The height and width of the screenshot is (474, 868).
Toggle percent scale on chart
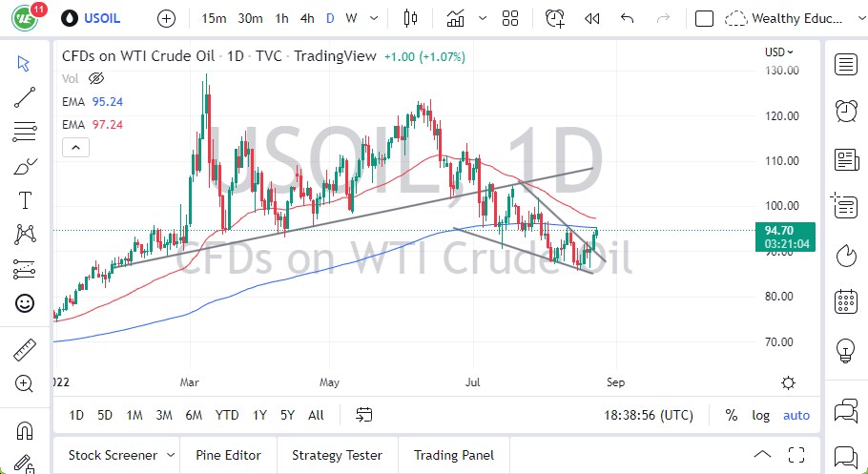point(731,415)
